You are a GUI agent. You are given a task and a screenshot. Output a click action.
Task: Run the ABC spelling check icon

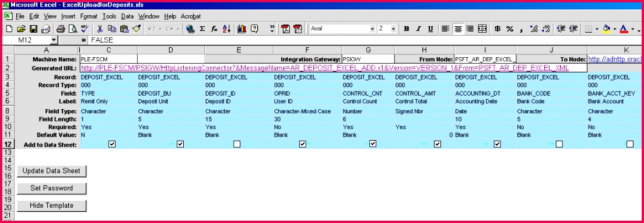coord(85,29)
